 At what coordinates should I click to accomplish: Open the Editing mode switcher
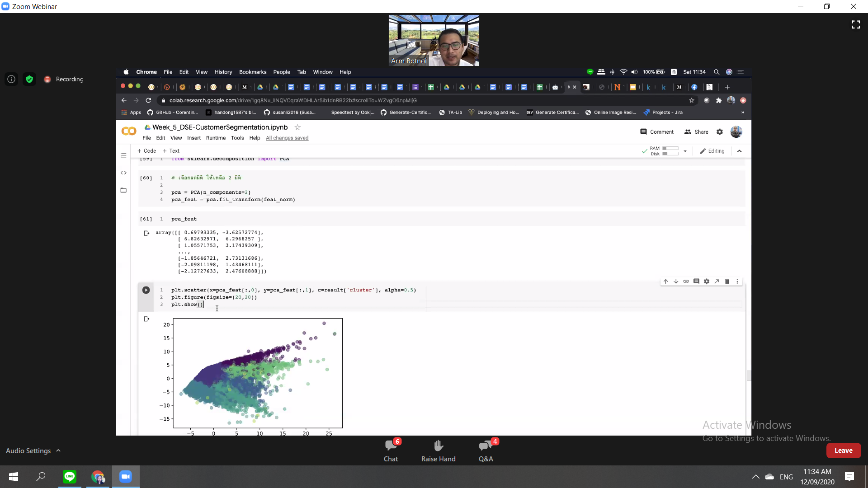(x=712, y=151)
